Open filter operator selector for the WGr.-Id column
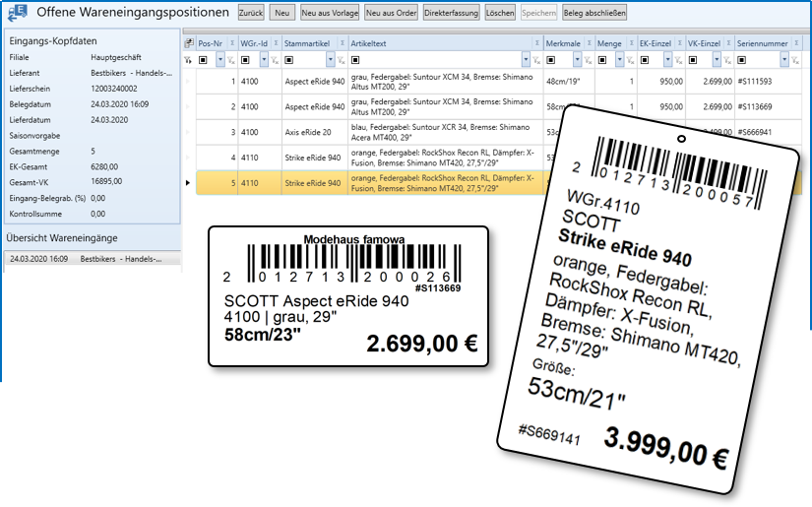This screenshot has width=812, height=507. [245, 61]
